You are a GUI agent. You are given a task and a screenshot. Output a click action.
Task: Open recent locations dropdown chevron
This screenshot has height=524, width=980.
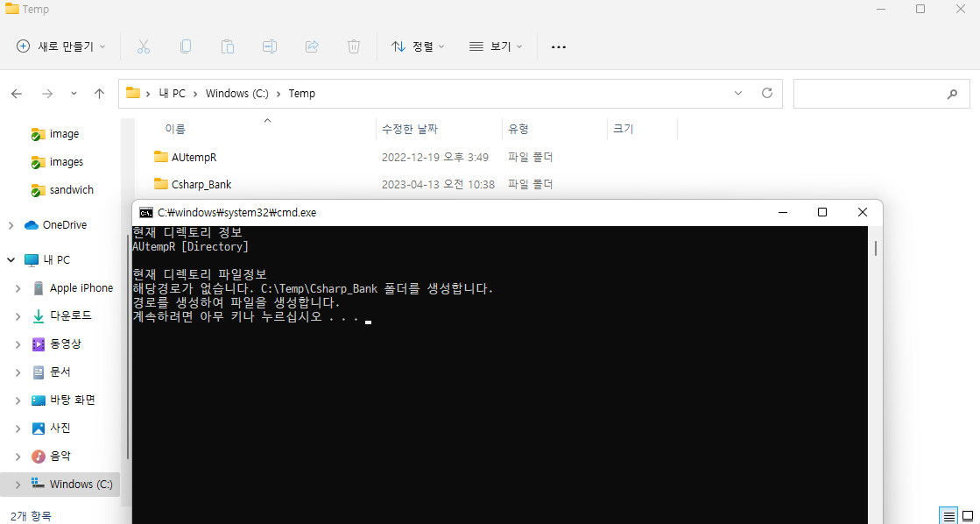click(x=74, y=94)
